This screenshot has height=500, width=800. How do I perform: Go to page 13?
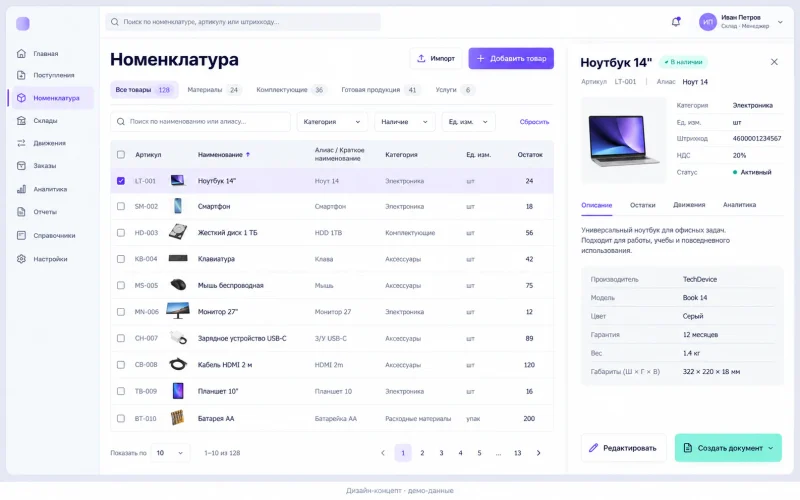517,453
